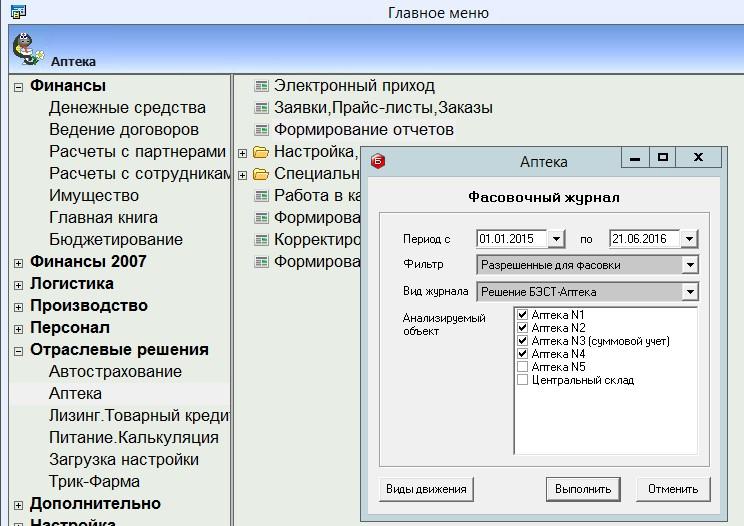Screen dimensions: 744x526
Task: Open the Период с date dropdown
Action: pyautogui.click(x=556, y=239)
